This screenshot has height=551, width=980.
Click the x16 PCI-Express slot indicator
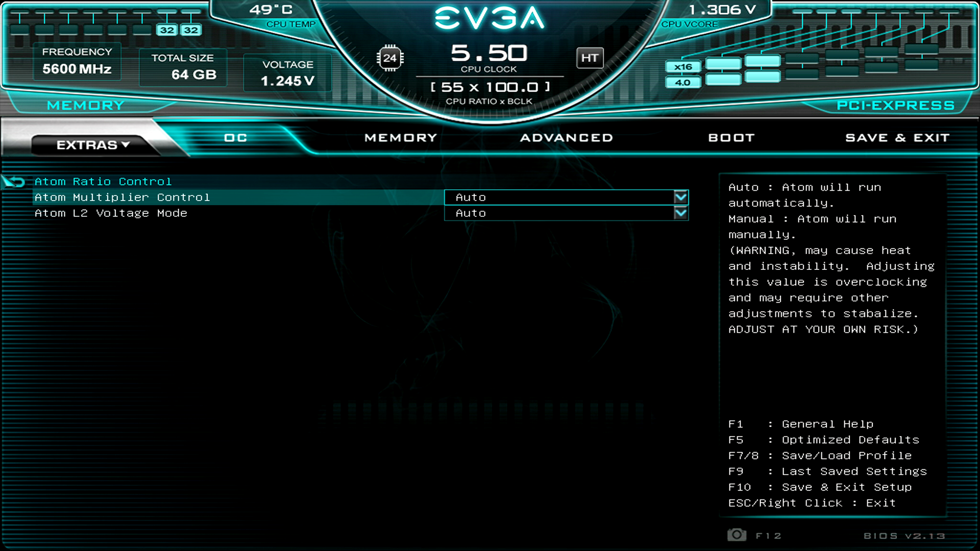pyautogui.click(x=683, y=67)
